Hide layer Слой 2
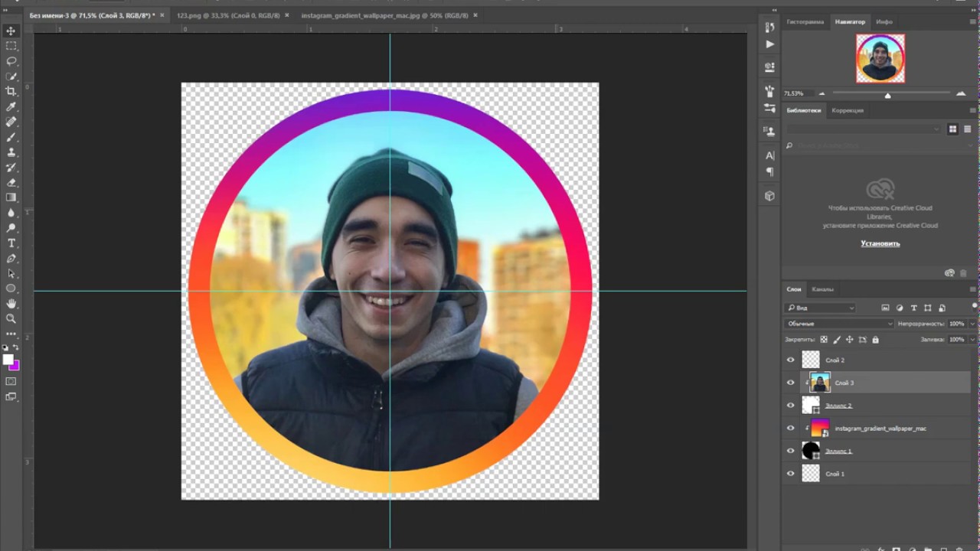The image size is (980, 551). tap(791, 360)
